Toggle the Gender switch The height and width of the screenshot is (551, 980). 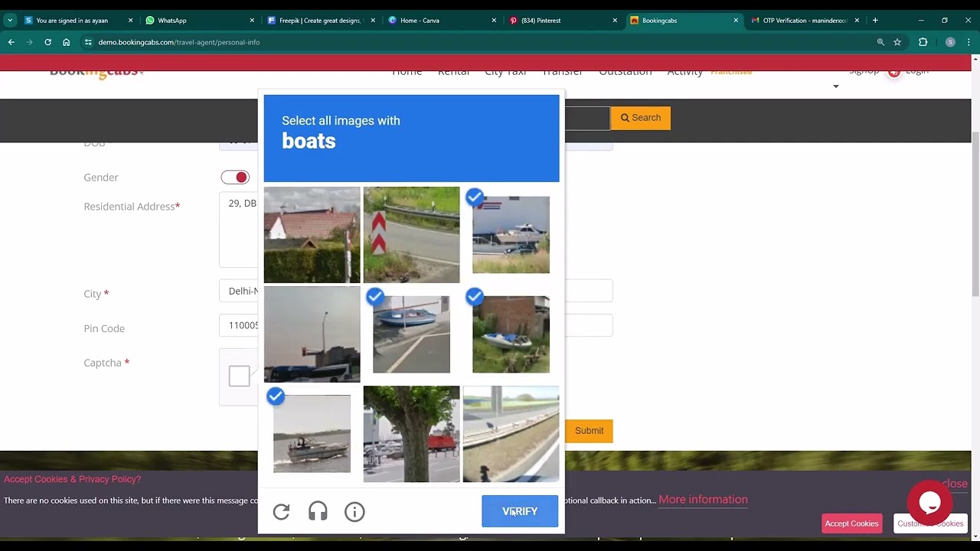[235, 178]
